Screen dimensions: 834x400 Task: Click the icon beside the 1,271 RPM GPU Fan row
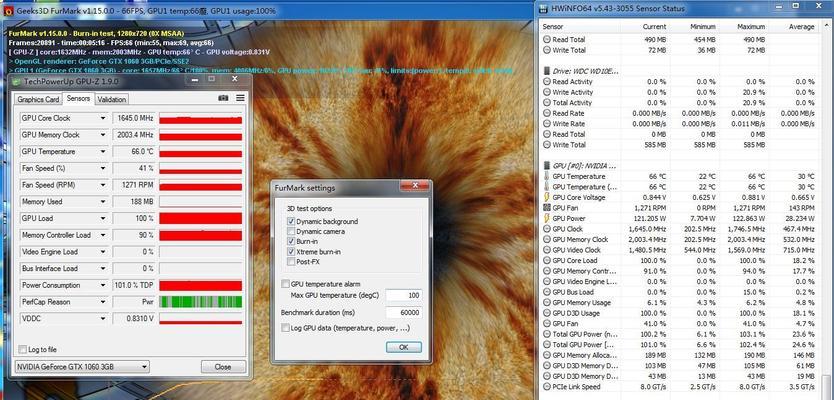(x=547, y=208)
